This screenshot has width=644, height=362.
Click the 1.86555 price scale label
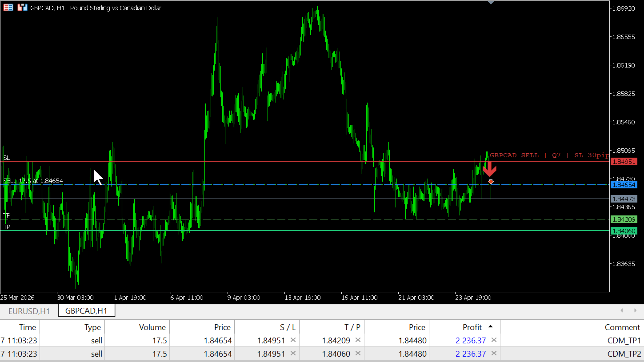pos(624,37)
